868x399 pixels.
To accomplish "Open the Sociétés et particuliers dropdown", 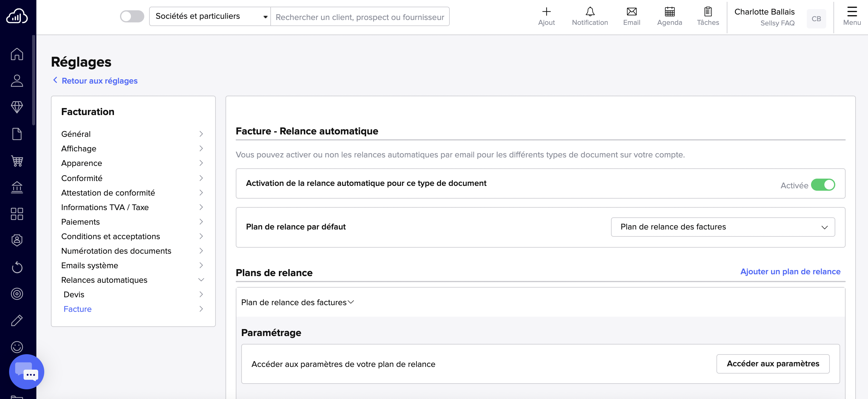I will [x=210, y=16].
